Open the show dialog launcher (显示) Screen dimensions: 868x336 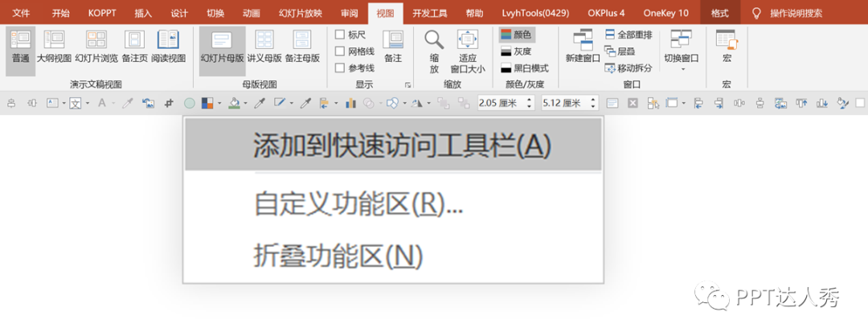point(408,84)
